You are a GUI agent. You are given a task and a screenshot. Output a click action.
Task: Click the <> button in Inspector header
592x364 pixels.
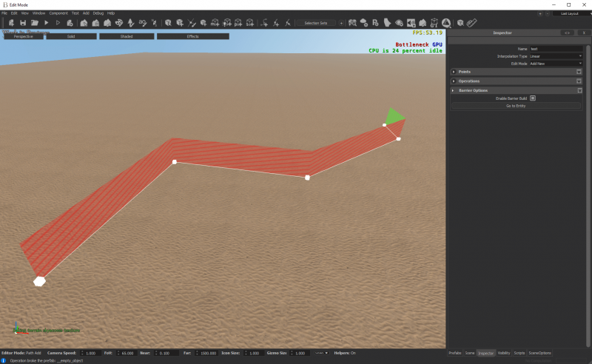[566, 33]
